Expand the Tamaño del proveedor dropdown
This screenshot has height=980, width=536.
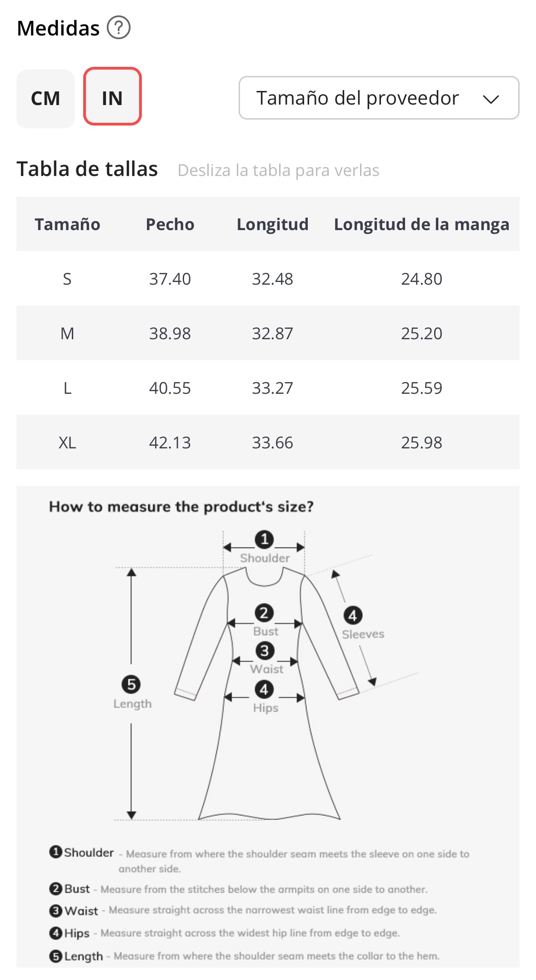coord(379,98)
